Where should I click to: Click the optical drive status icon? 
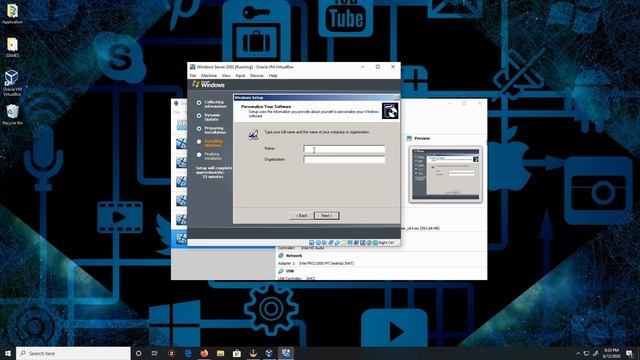pyautogui.click(x=318, y=243)
